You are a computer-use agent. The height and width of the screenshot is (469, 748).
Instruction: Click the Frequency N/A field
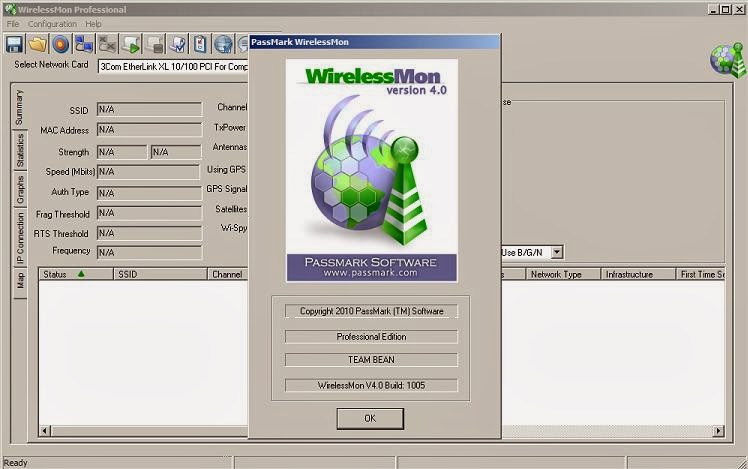[x=149, y=252]
